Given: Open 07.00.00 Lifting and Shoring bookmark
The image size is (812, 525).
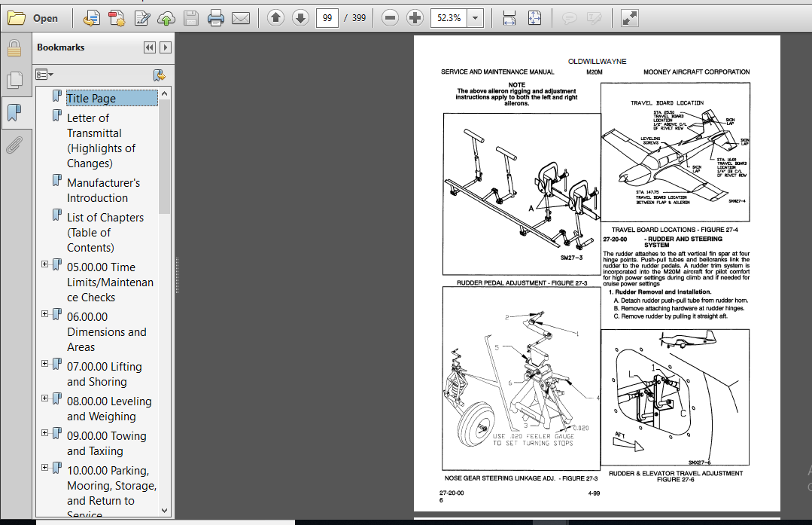Looking at the screenshot, I should pyautogui.click(x=104, y=374).
